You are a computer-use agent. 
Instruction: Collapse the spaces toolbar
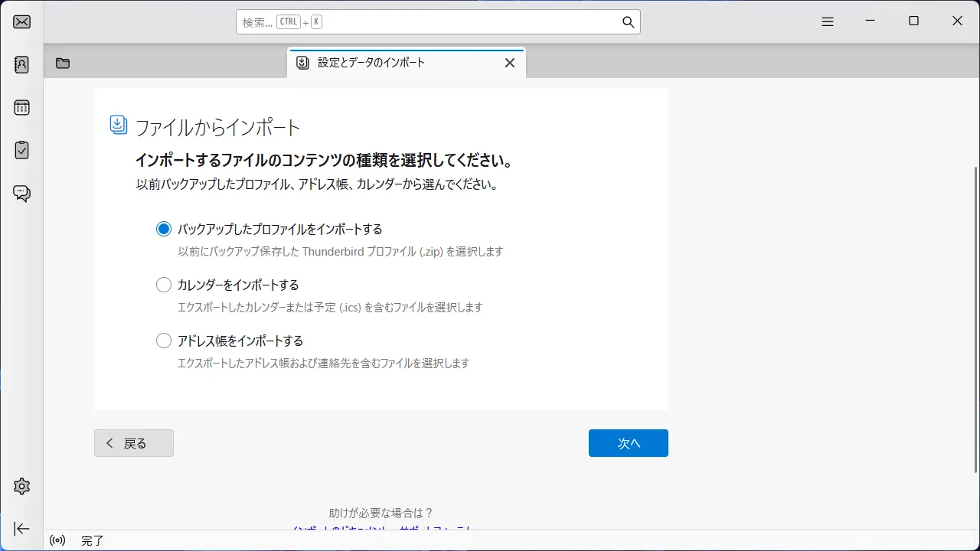22,529
